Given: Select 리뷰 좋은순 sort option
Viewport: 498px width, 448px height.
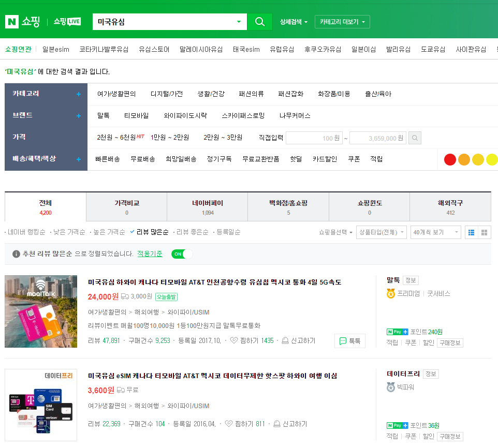Looking at the screenshot, I should 193,232.
